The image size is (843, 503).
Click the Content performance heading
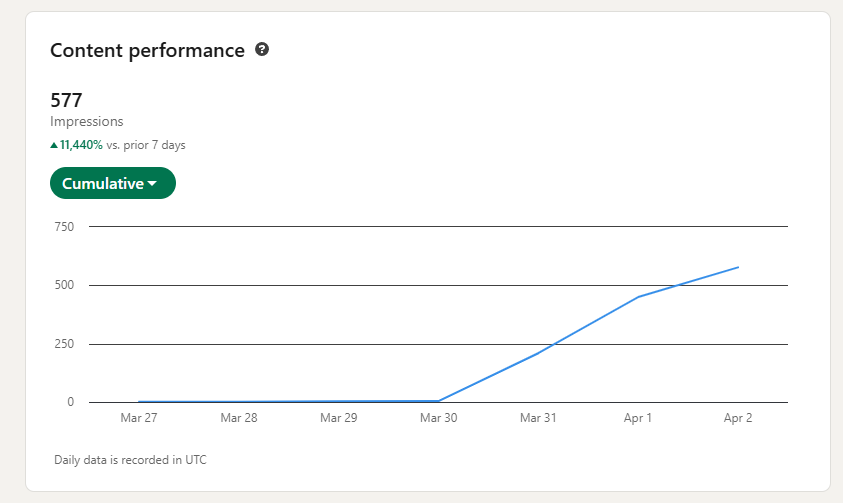pyautogui.click(x=147, y=50)
